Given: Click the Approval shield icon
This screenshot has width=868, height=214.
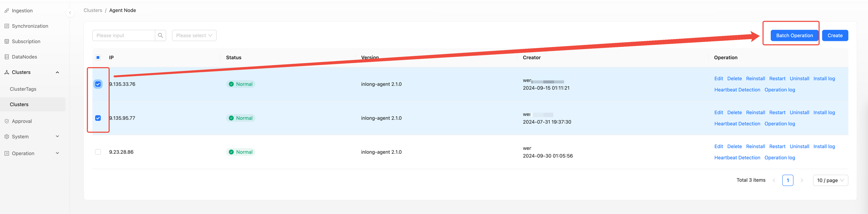Looking at the screenshot, I should pyautogui.click(x=7, y=121).
